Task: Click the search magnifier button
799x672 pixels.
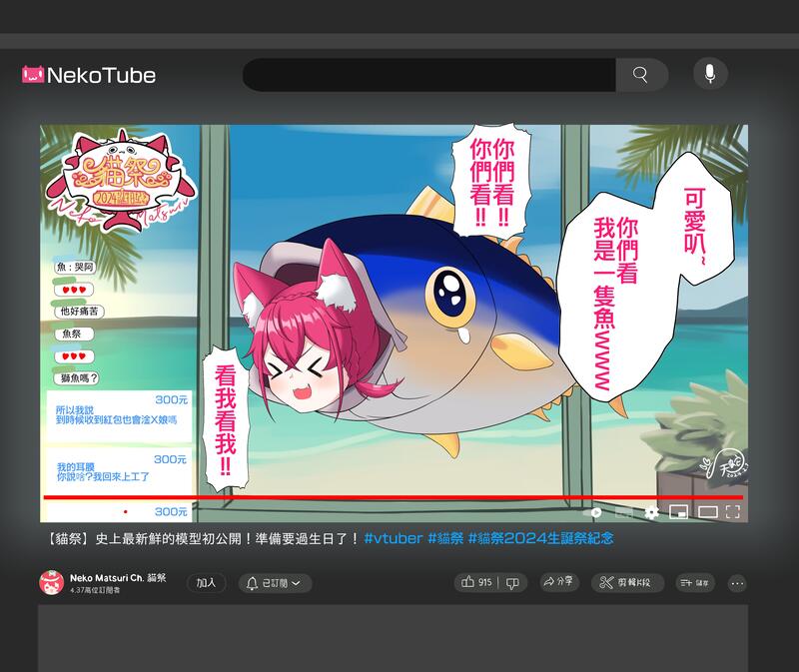Action: [641, 75]
